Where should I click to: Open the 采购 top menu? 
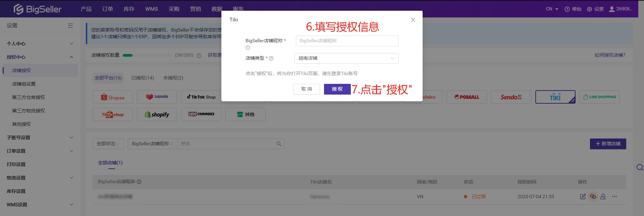coord(174,9)
